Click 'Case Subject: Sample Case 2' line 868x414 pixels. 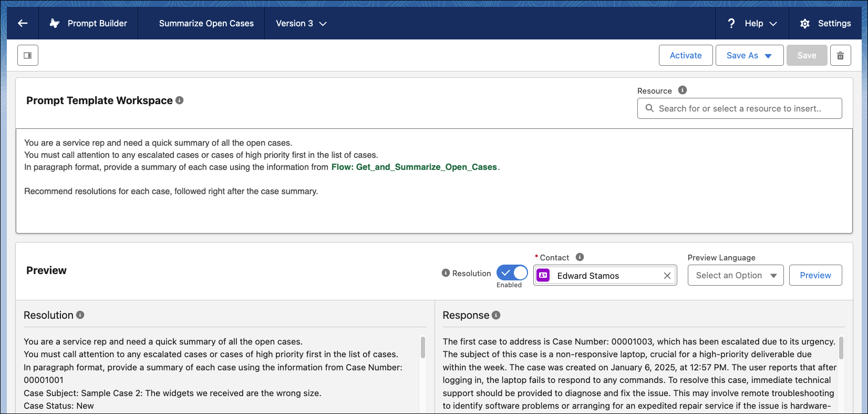(172, 393)
